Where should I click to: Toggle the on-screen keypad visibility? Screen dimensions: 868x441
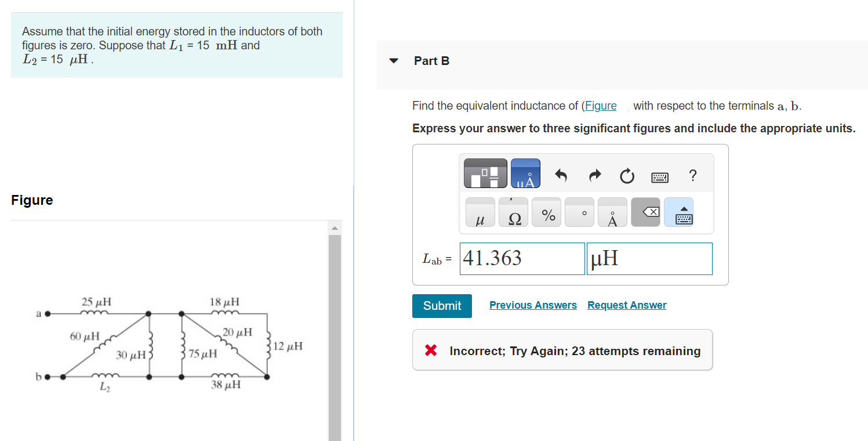tap(679, 214)
